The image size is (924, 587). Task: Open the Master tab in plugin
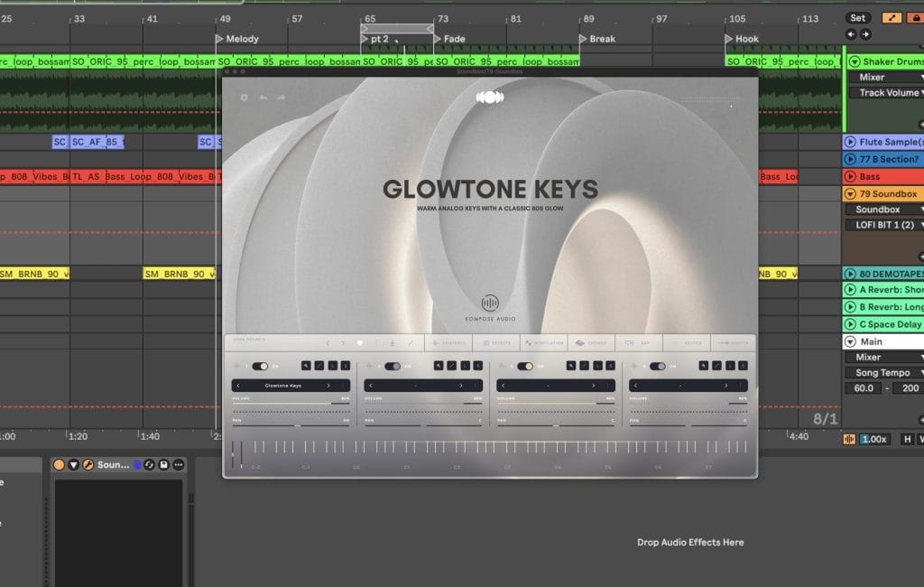click(733, 343)
